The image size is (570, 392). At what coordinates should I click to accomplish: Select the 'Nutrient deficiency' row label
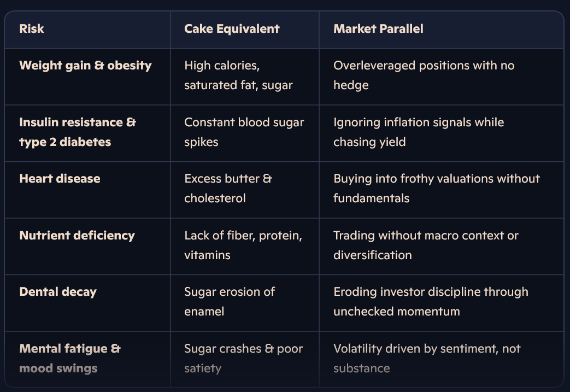point(77,236)
